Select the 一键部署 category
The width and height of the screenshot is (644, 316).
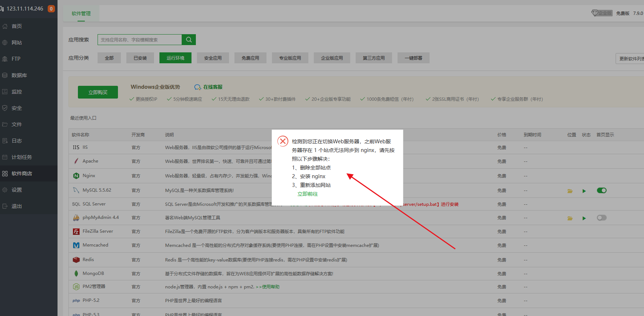tap(414, 58)
